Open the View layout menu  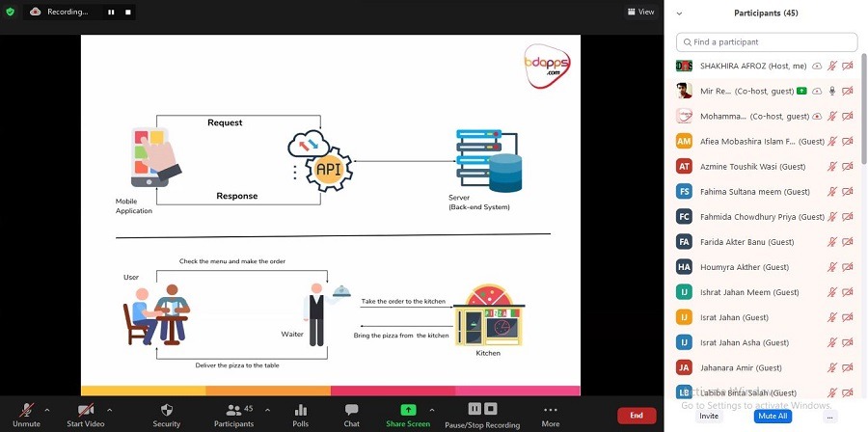click(x=641, y=12)
